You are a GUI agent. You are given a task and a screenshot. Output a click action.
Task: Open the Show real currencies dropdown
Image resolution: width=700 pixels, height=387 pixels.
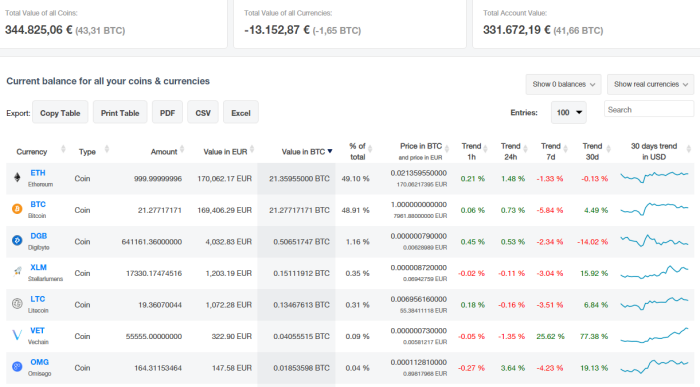pos(650,84)
